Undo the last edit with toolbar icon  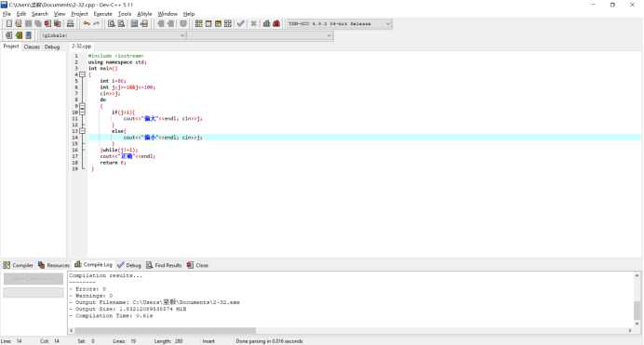tap(87, 24)
